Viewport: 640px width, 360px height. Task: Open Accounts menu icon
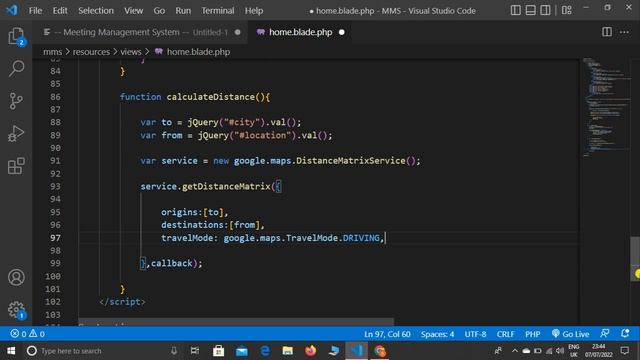(16, 278)
